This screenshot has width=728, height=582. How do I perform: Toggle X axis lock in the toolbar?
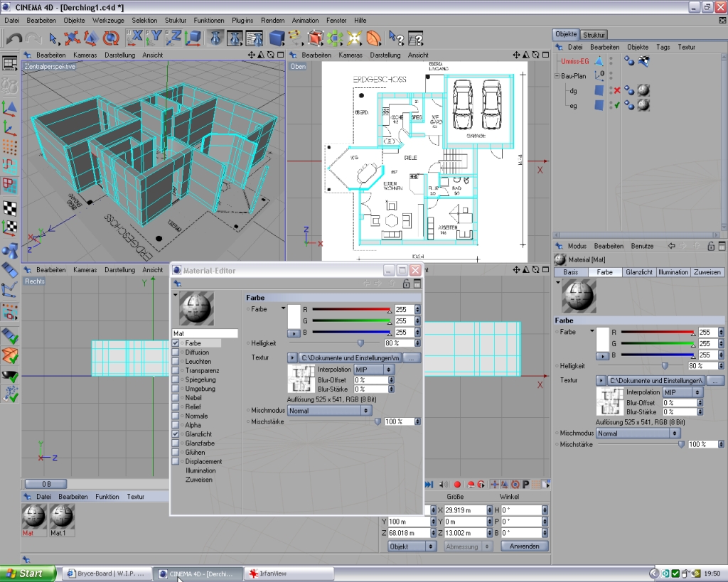134,38
